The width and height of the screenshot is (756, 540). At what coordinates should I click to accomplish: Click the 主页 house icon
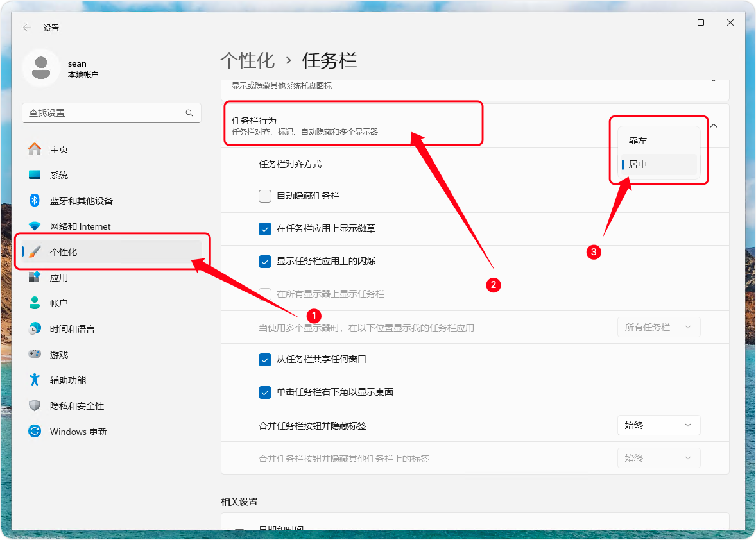click(35, 149)
